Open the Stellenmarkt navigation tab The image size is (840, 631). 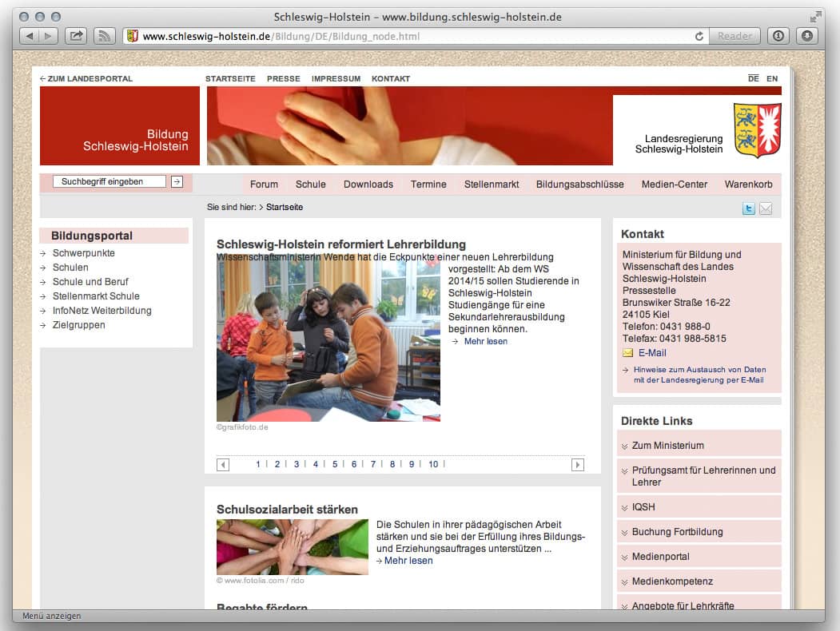click(x=492, y=185)
